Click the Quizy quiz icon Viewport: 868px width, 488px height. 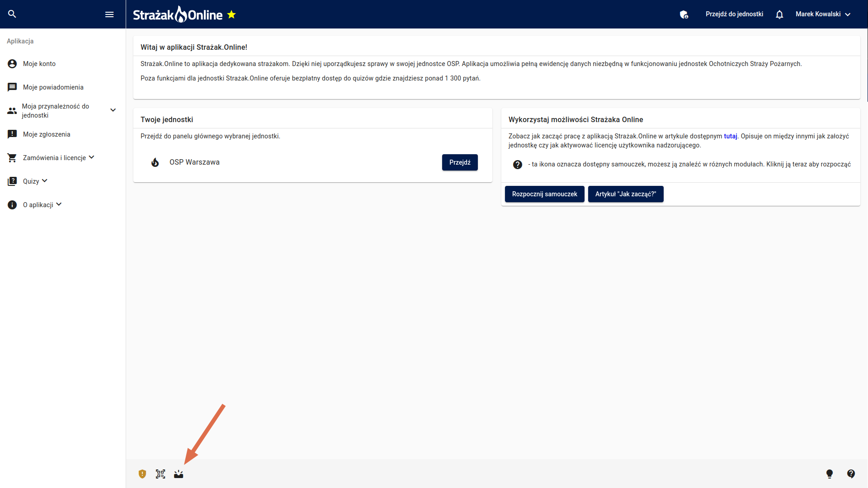point(12,181)
